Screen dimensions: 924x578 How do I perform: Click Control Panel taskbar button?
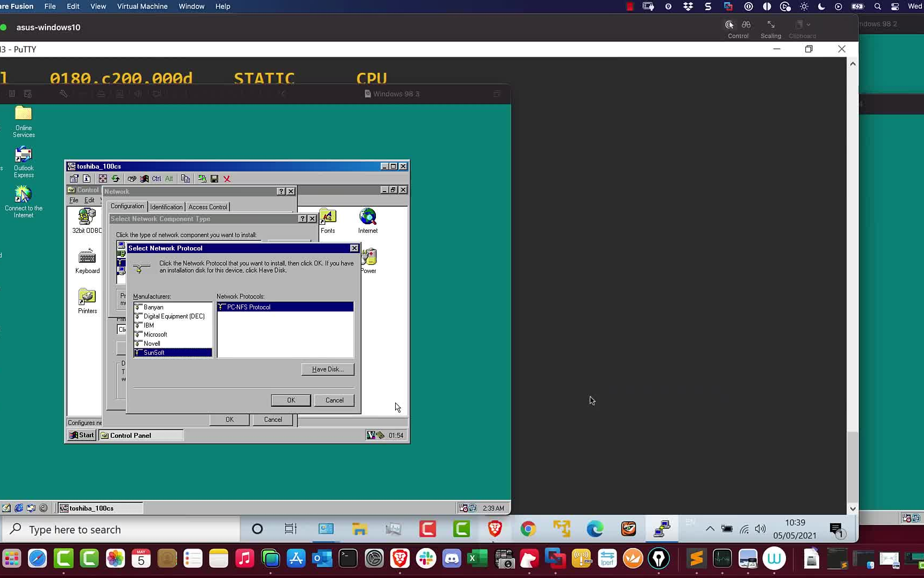[141, 436]
